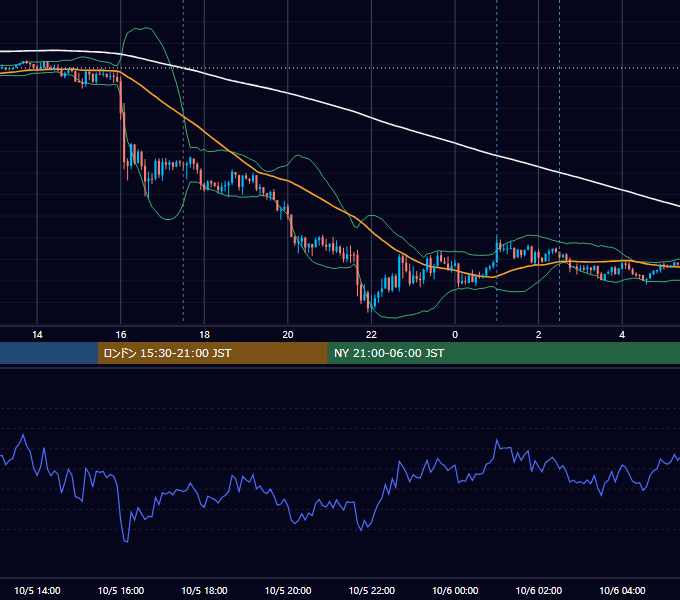Click the '14' hour label on price chart axis

[x=37, y=335]
